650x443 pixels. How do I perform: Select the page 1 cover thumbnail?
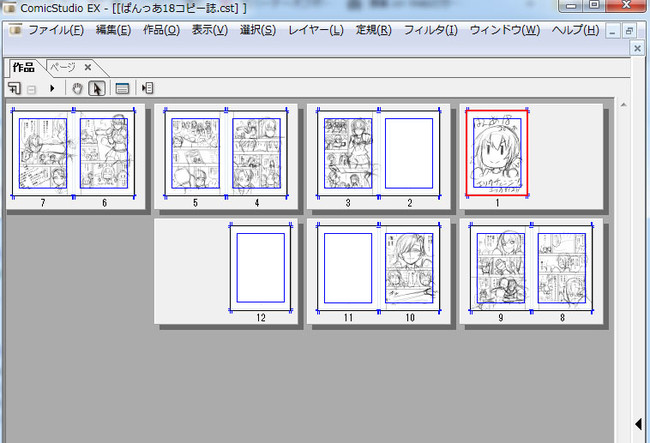[497, 153]
